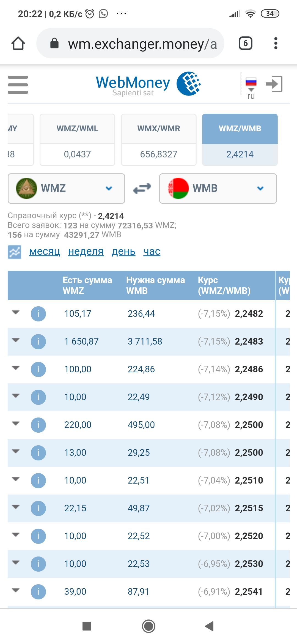Swap currencies with the double-arrow icon
The width and height of the screenshot is (297, 644).
tap(142, 189)
